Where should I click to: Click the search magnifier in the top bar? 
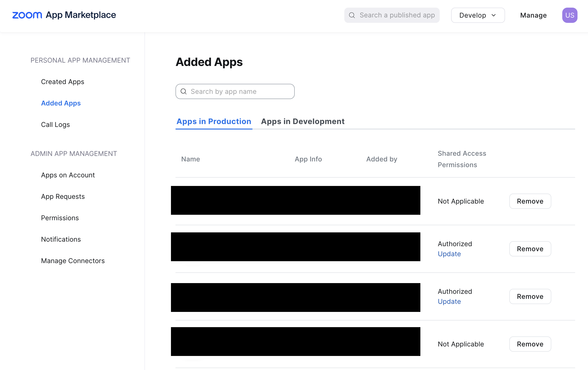coord(352,15)
